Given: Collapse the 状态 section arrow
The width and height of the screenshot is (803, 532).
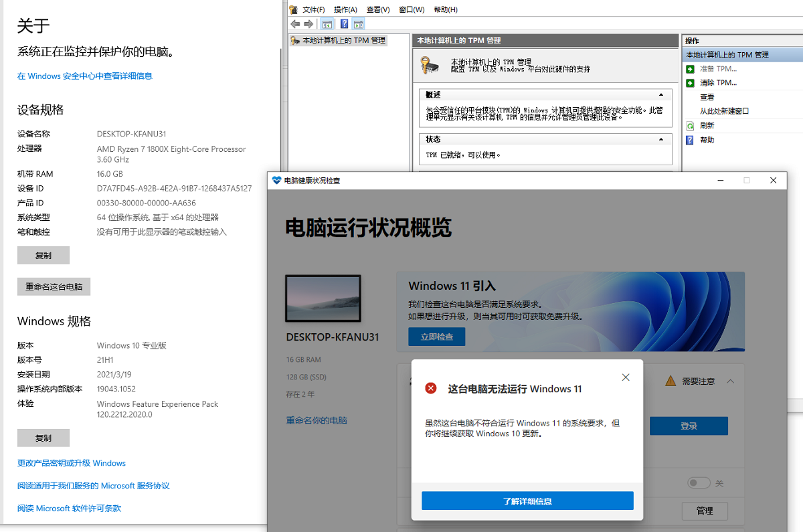Looking at the screenshot, I should coord(661,139).
